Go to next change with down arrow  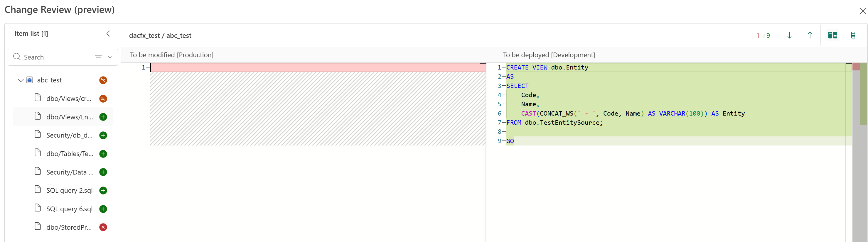[x=789, y=35]
